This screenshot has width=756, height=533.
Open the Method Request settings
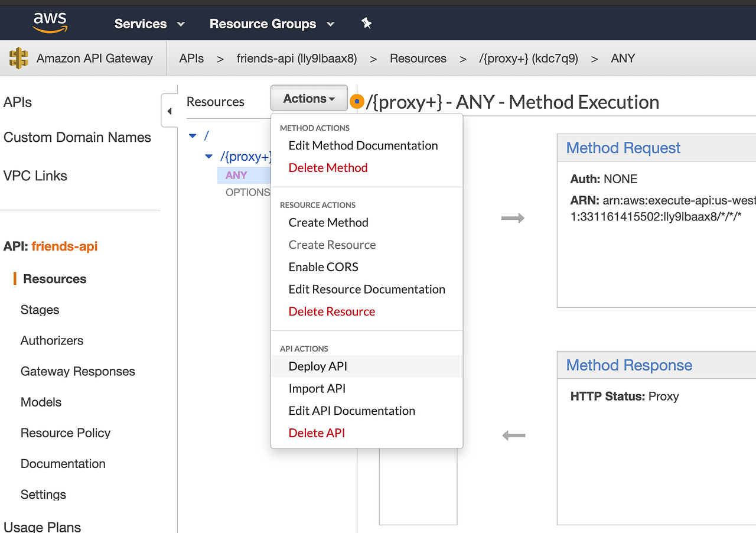point(623,148)
